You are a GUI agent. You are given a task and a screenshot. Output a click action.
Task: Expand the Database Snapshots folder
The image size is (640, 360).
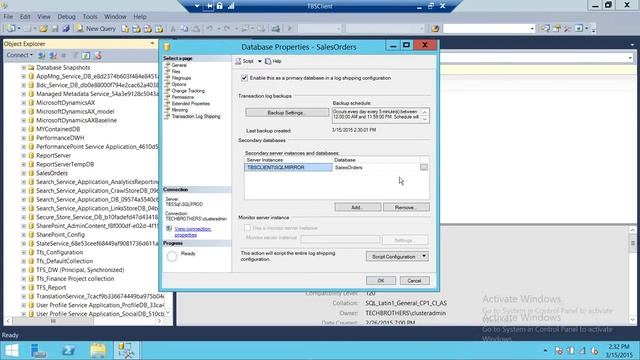pos(24,68)
